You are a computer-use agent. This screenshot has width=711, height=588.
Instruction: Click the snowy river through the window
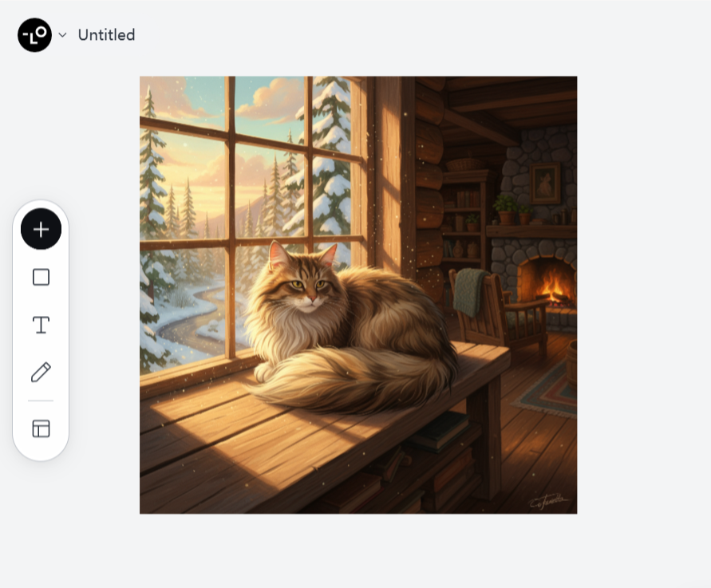(x=191, y=320)
